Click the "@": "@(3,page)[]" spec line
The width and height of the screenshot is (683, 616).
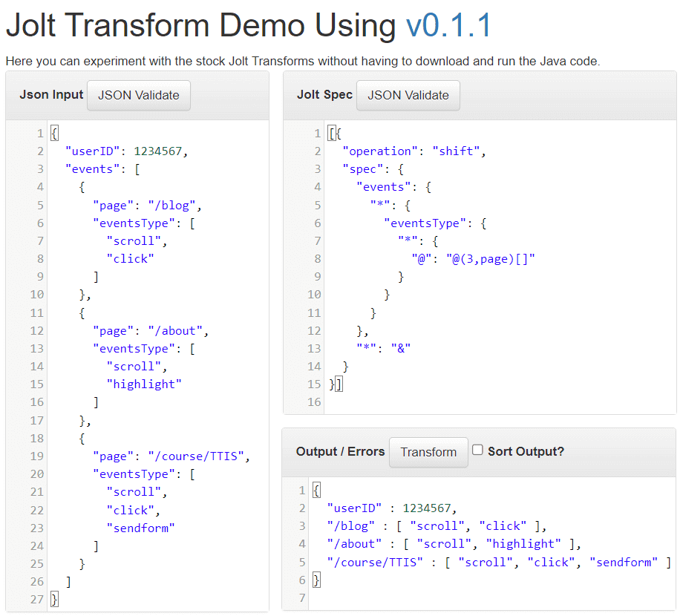click(x=473, y=259)
